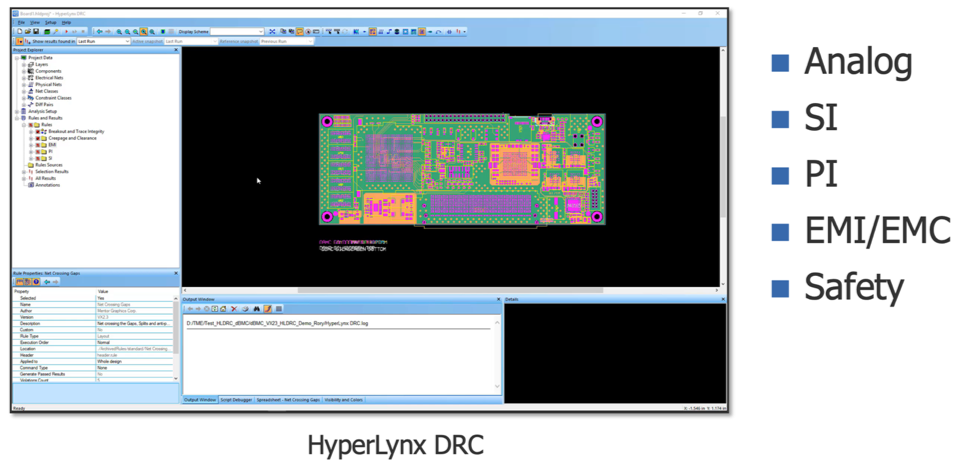The image size is (974, 462).
Task: Click the Open folder toolbar icon
Action: 28,31
